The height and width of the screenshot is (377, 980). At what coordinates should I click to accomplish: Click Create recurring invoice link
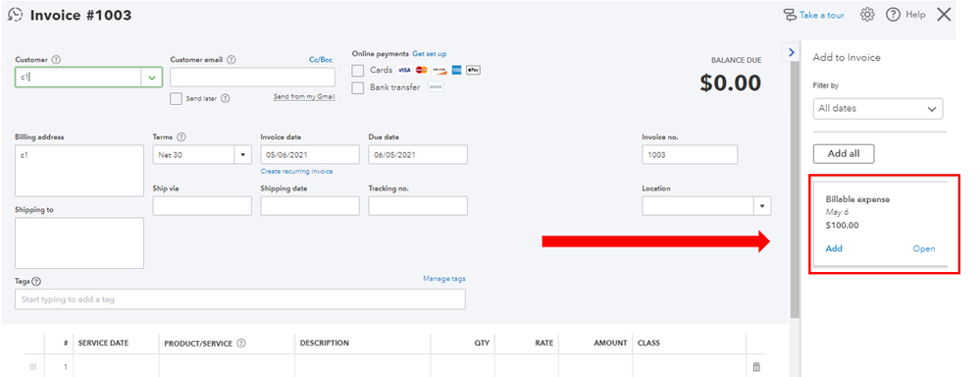coord(297,171)
